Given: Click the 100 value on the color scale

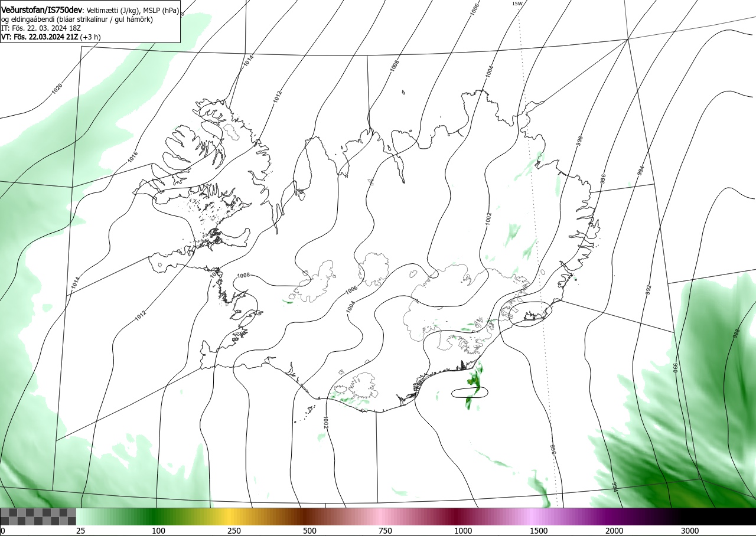Looking at the screenshot, I should click(158, 531).
